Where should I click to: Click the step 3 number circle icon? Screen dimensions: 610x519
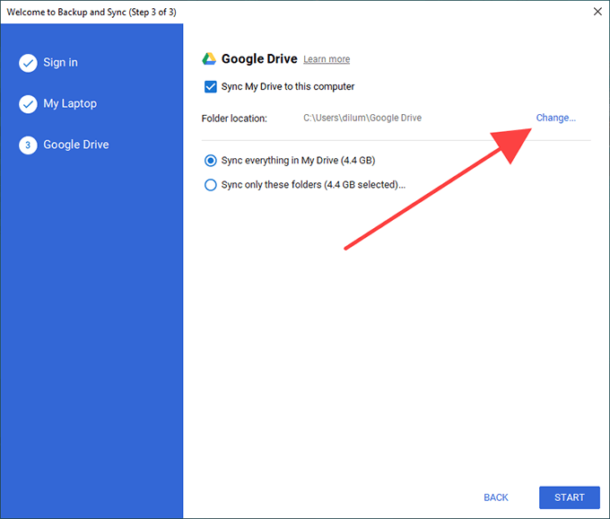tap(27, 145)
